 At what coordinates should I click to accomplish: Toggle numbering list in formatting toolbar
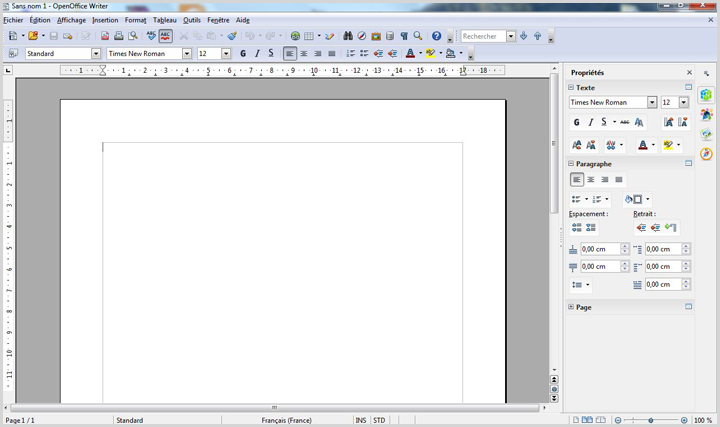pos(350,53)
